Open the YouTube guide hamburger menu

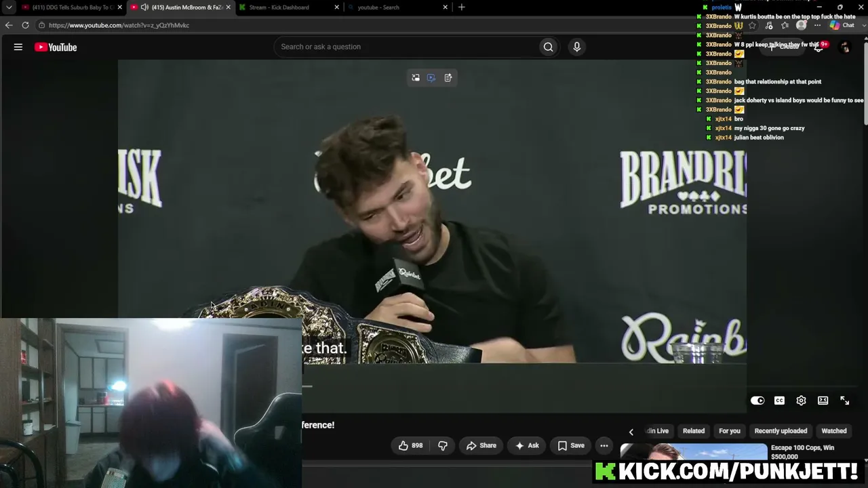click(18, 47)
